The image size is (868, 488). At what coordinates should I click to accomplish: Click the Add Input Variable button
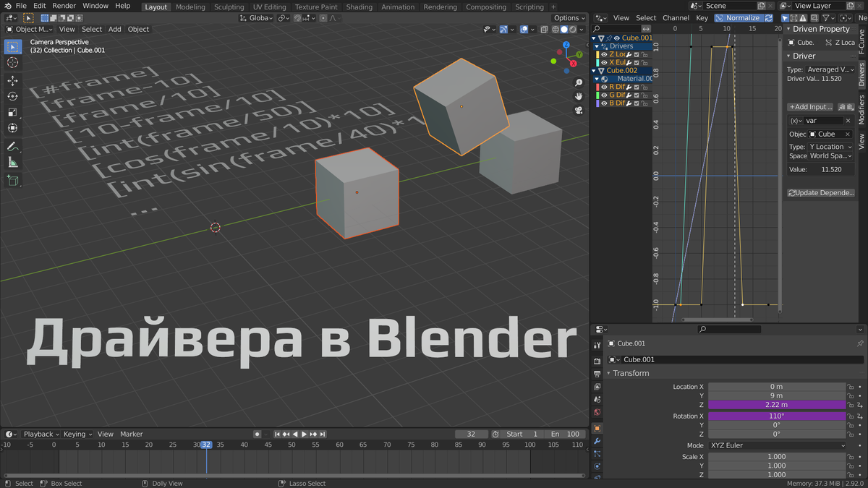(x=811, y=107)
